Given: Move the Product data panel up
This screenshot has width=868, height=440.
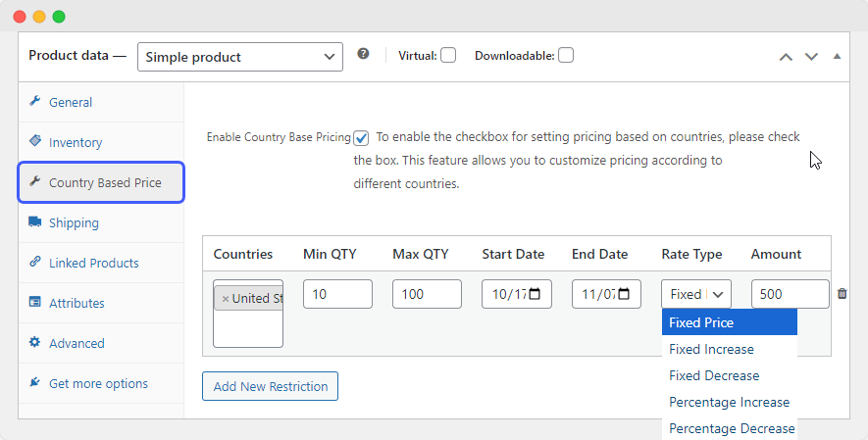Looking at the screenshot, I should click(x=785, y=57).
